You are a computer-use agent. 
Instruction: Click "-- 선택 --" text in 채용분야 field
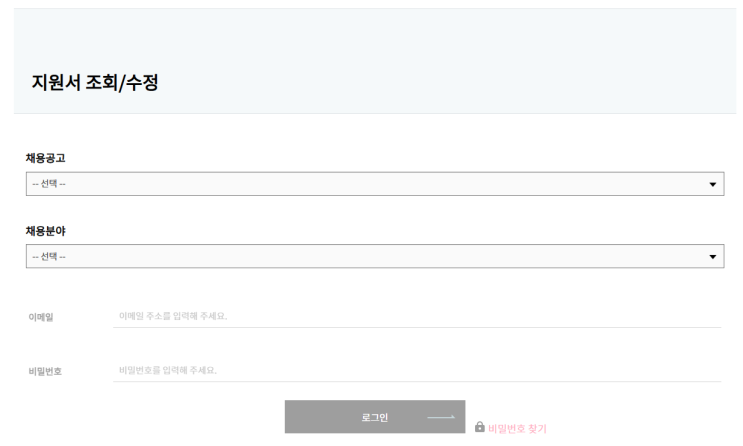click(x=49, y=257)
